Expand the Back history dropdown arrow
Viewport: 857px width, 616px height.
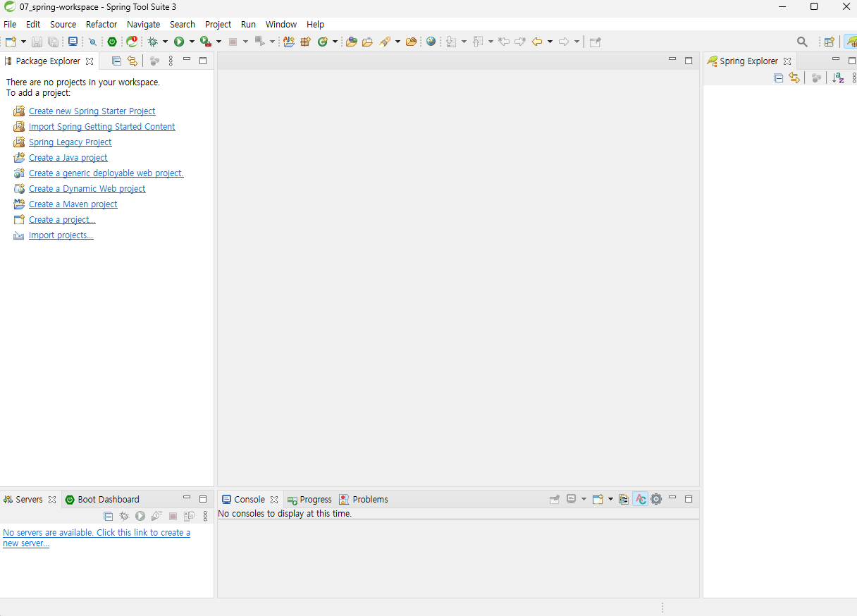(550, 42)
